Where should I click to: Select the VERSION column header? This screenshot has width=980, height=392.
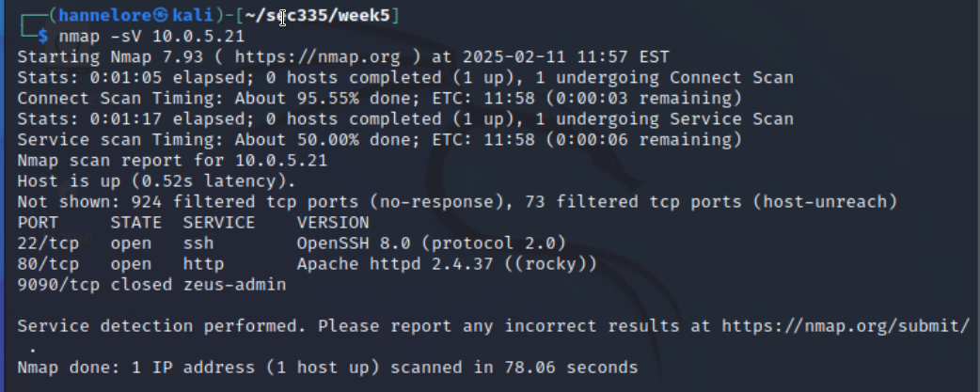(x=333, y=223)
